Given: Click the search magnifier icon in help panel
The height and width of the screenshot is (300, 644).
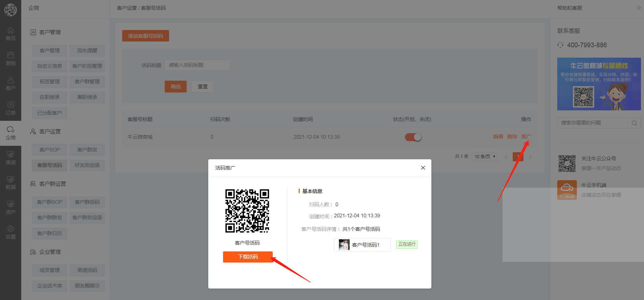Looking at the screenshot, I should pos(634,123).
